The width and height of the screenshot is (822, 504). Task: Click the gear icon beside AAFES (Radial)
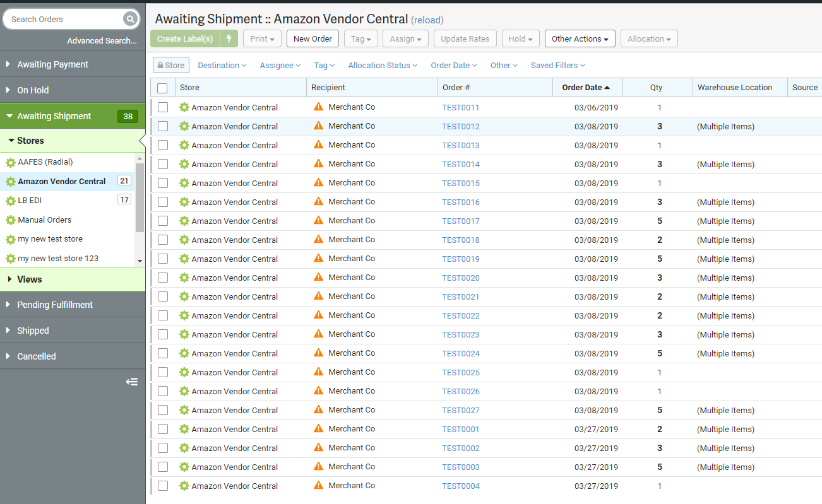(x=10, y=162)
